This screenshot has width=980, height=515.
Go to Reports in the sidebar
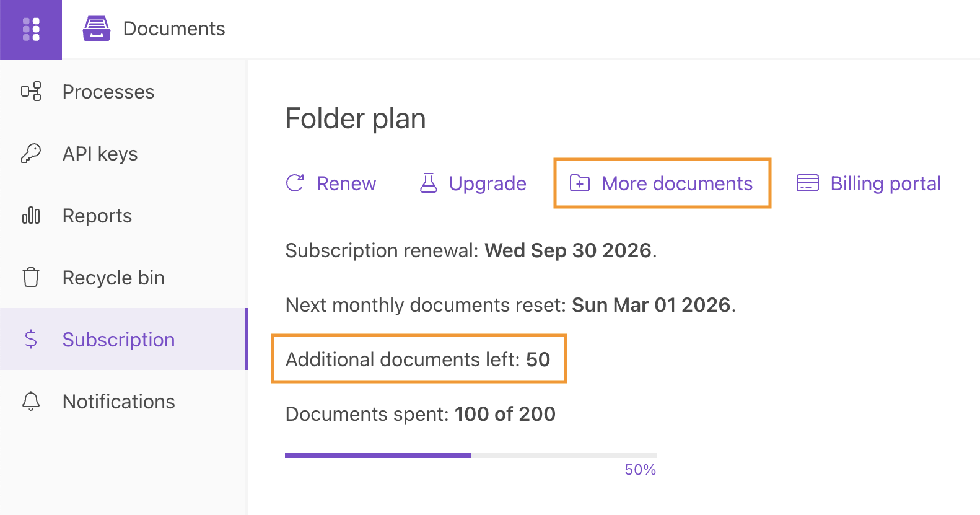coord(97,216)
